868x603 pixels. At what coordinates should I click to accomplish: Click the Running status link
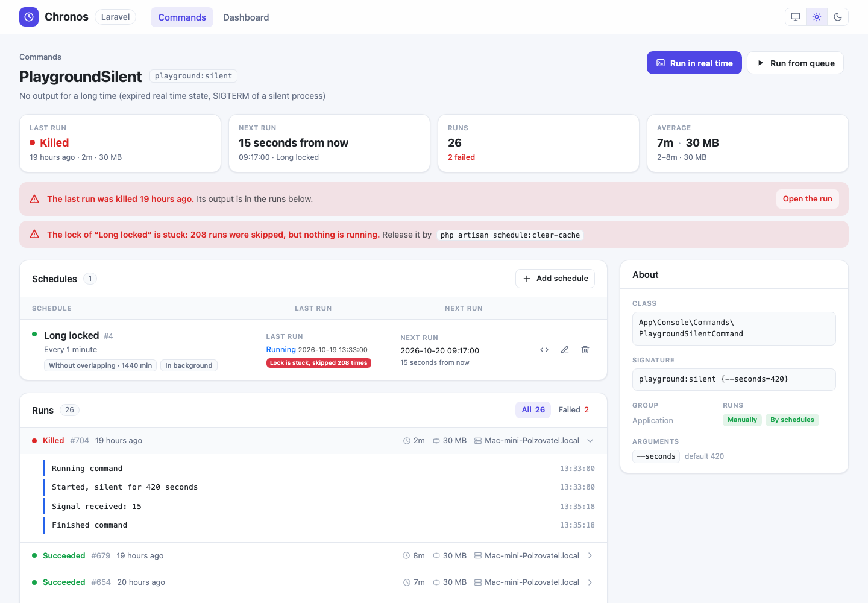(x=281, y=350)
